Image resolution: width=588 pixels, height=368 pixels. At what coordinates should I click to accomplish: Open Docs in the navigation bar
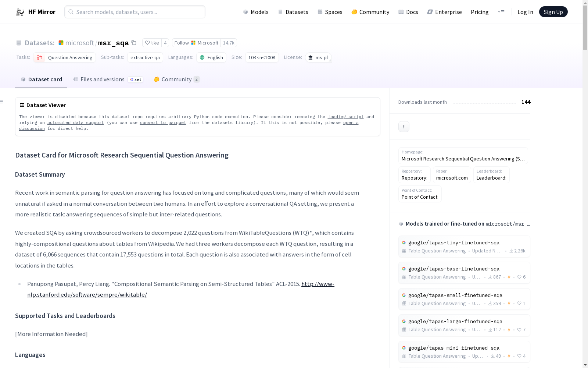(x=408, y=12)
